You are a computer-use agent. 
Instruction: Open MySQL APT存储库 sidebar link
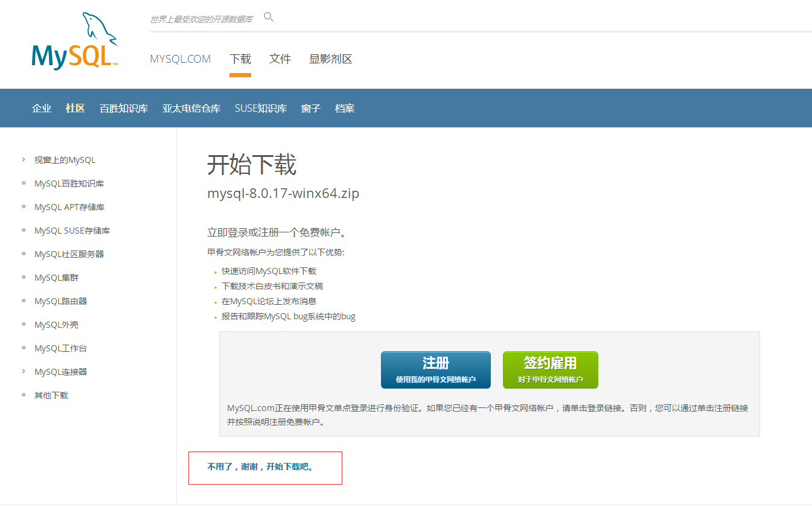pyautogui.click(x=69, y=207)
